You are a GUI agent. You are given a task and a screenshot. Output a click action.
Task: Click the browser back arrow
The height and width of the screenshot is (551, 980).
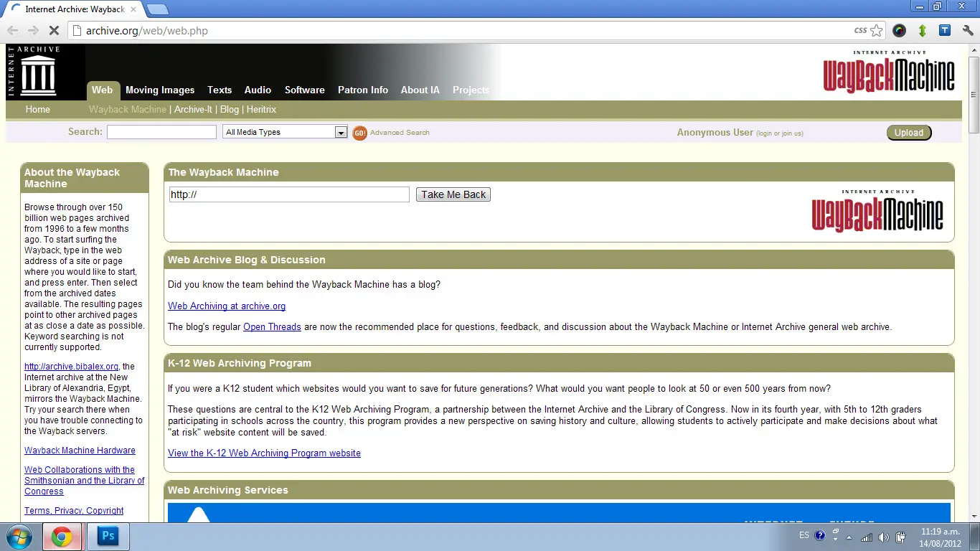[12, 31]
